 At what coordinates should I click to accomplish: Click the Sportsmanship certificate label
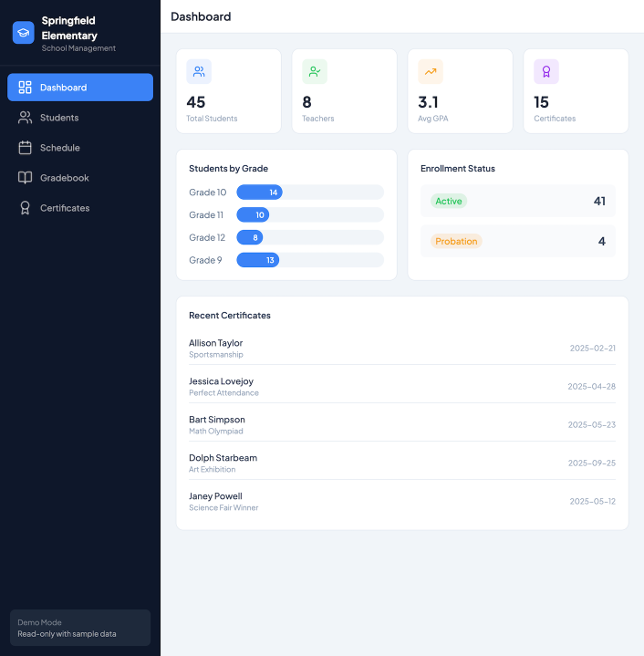point(216,354)
